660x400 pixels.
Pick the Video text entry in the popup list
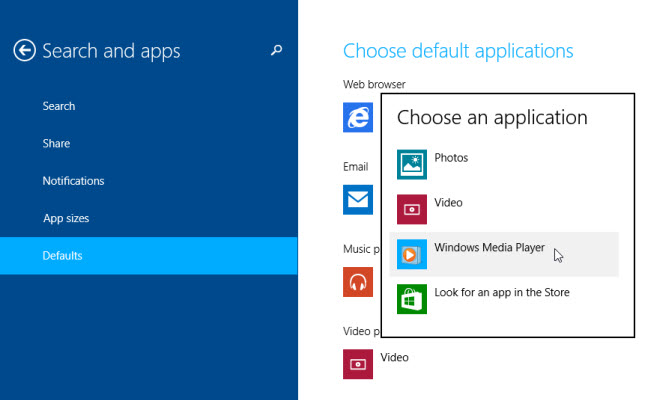pos(448,203)
